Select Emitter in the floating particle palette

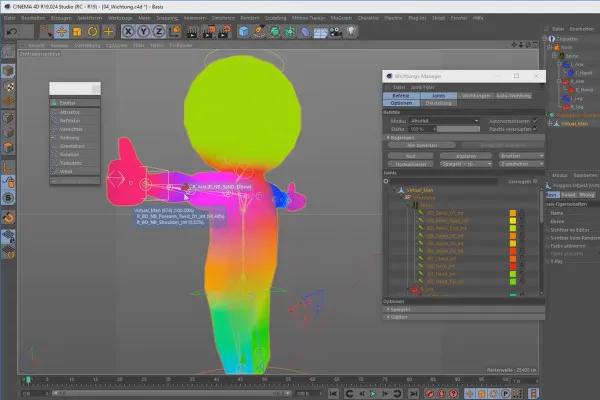75,103
